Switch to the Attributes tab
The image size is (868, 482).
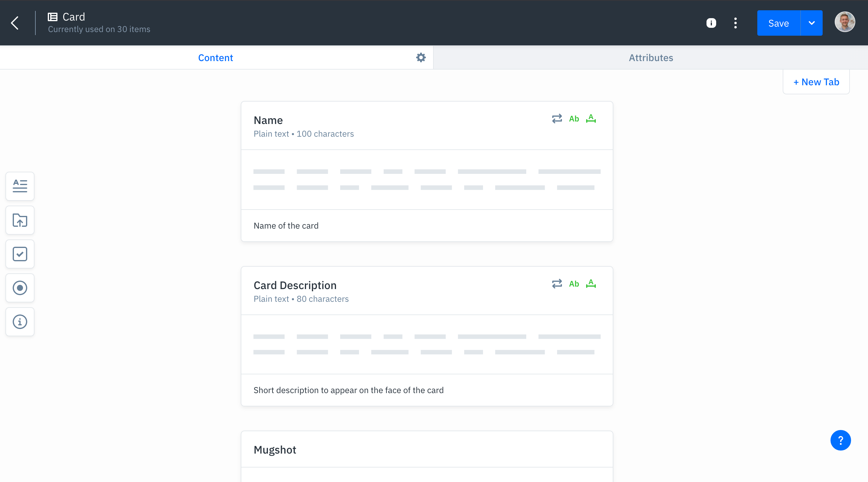pyautogui.click(x=651, y=57)
